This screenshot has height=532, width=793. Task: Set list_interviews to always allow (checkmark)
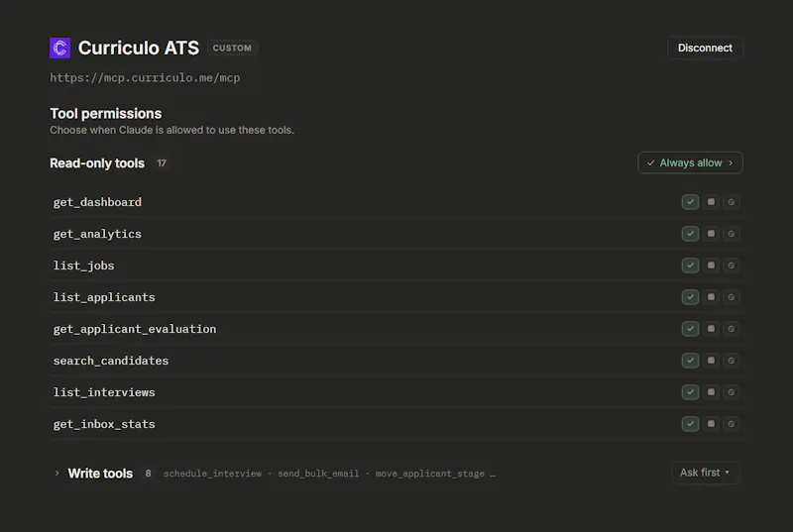click(690, 392)
